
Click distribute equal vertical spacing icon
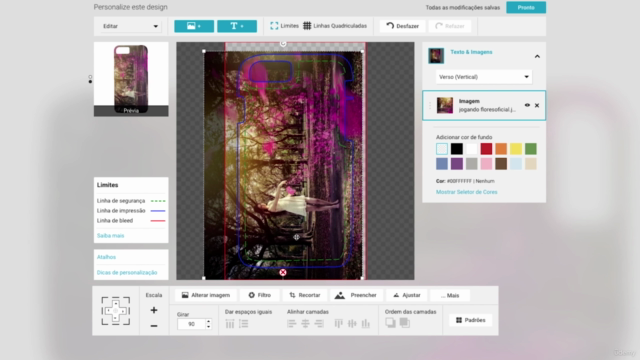pyautogui.click(x=244, y=324)
